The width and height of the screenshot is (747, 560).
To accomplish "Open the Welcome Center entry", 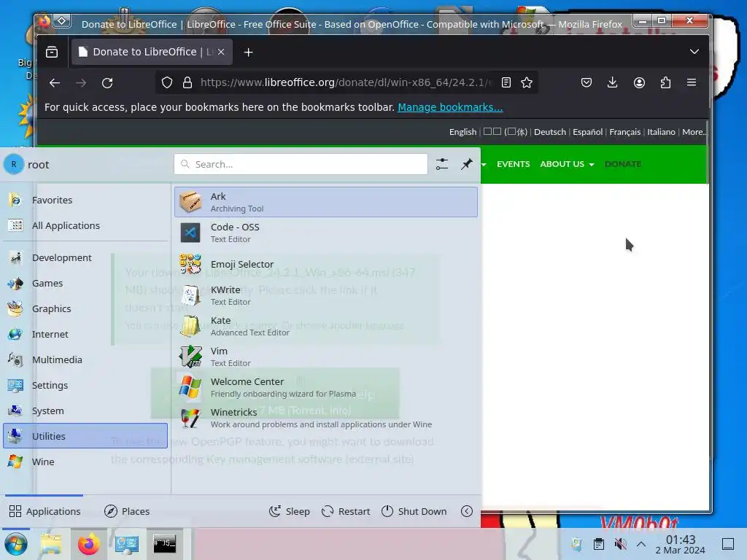I will 326,387.
